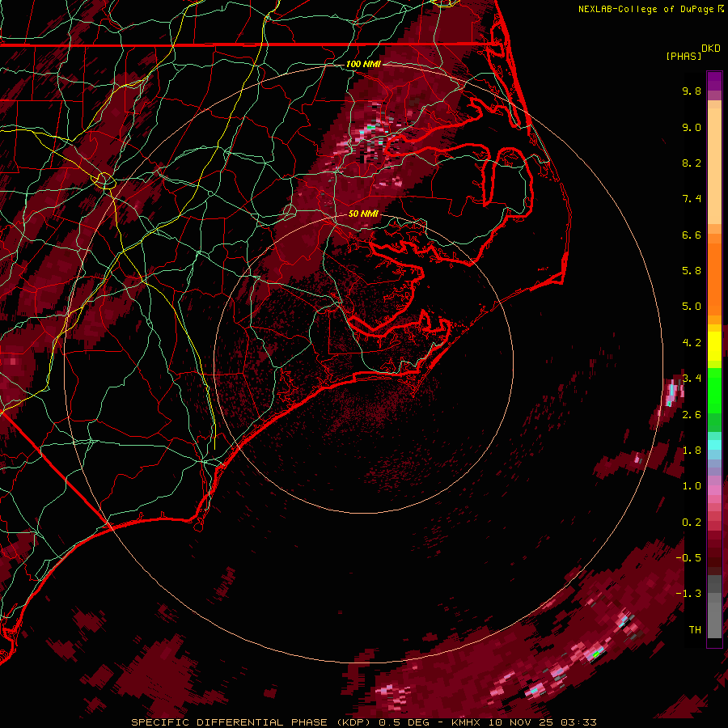Click the yellow segment of the color bar

coord(714,346)
